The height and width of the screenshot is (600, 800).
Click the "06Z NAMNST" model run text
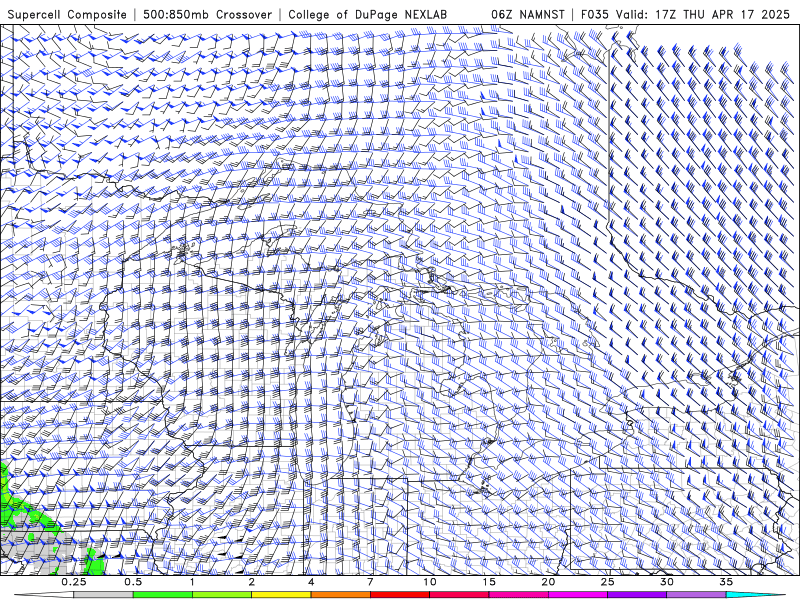pyautogui.click(x=528, y=15)
